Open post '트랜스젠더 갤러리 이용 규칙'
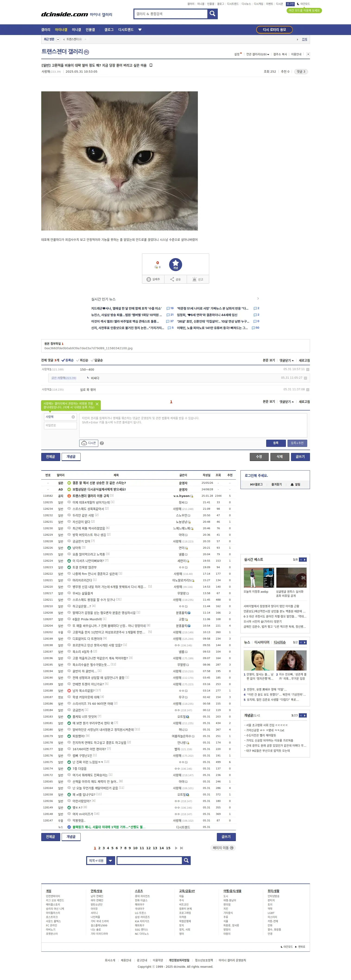Screen dimensions: 351x980 91,496
